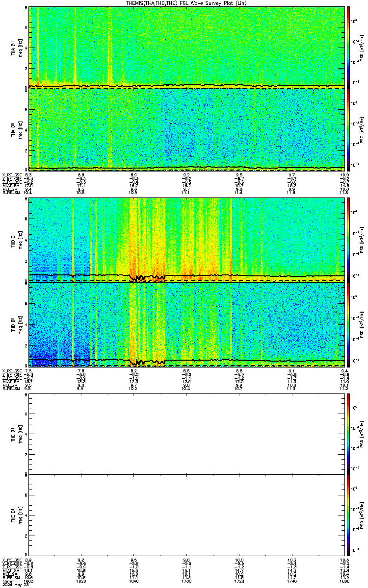Viewport: 368px width, 588px height.
Task: Click the MLAT_SM label under the THE panels
Action: [x=10, y=571]
